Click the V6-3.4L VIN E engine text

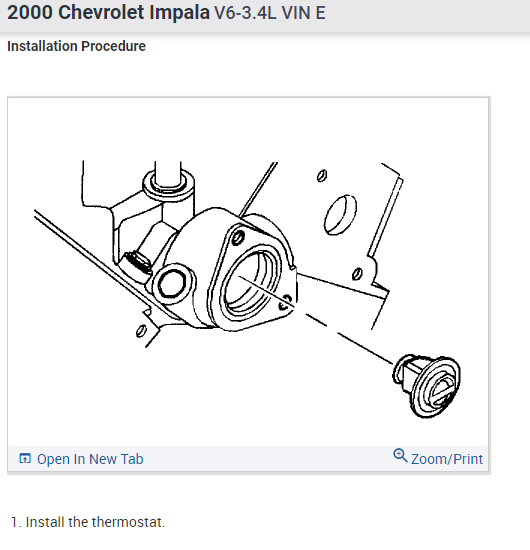[x=270, y=13]
